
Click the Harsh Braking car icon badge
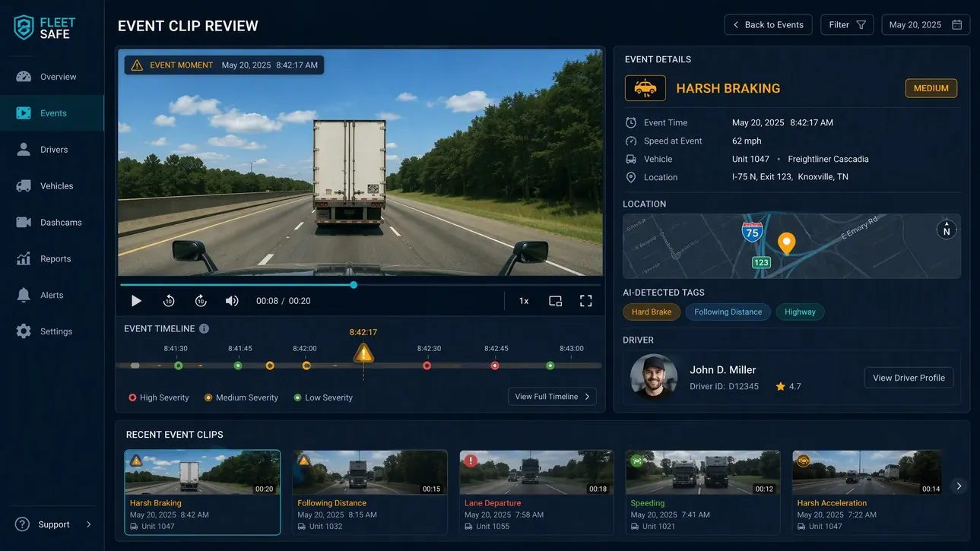[645, 88]
